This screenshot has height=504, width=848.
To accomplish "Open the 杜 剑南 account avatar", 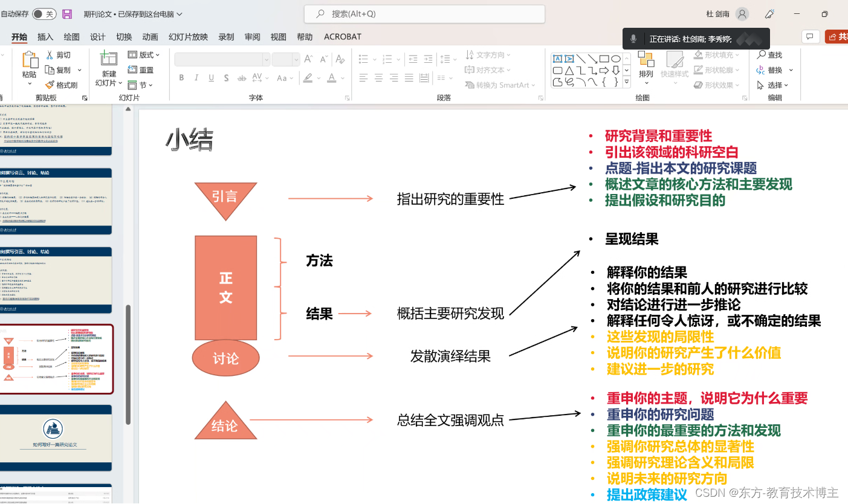I will pyautogui.click(x=742, y=14).
